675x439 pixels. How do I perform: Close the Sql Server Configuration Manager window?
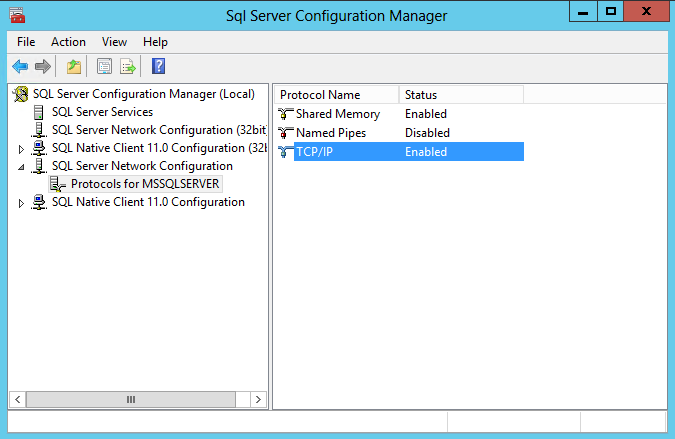click(x=646, y=12)
